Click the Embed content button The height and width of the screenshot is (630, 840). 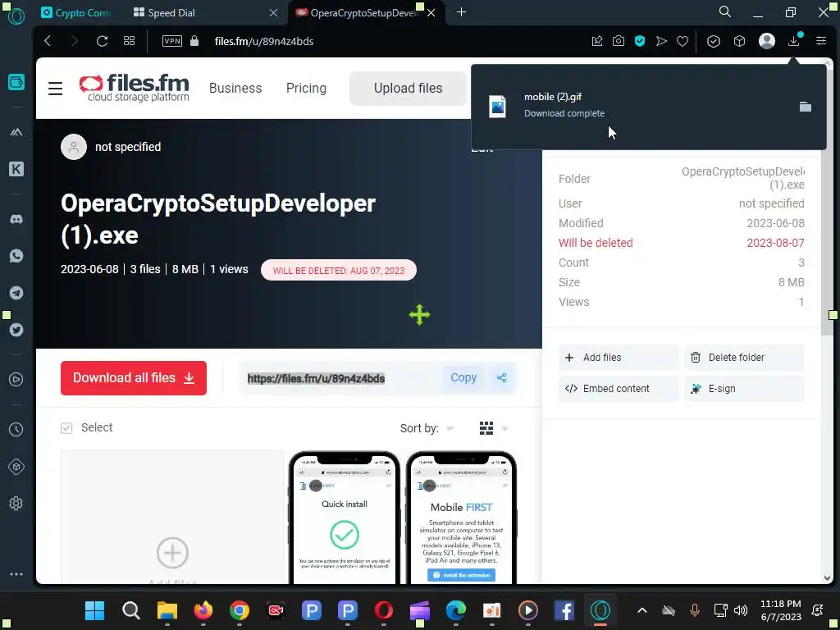pyautogui.click(x=618, y=389)
